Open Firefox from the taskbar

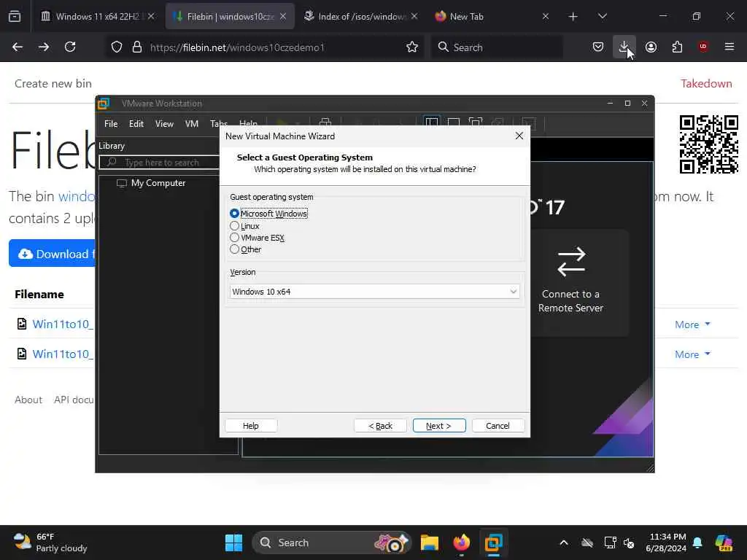coord(461,542)
